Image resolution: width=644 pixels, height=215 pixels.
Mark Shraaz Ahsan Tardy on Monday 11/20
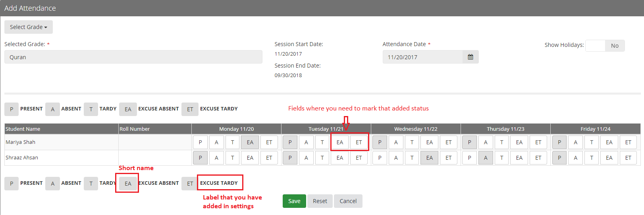pos(233,158)
